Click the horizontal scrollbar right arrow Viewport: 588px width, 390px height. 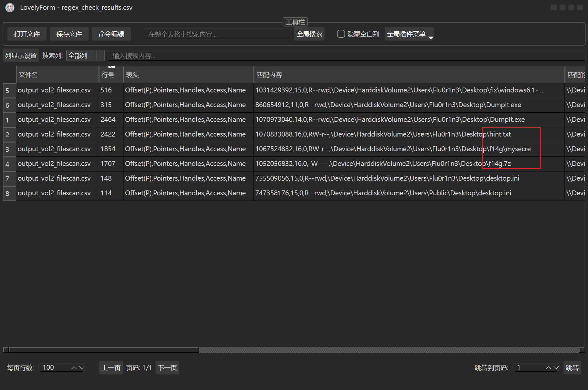pyautogui.click(x=582, y=350)
